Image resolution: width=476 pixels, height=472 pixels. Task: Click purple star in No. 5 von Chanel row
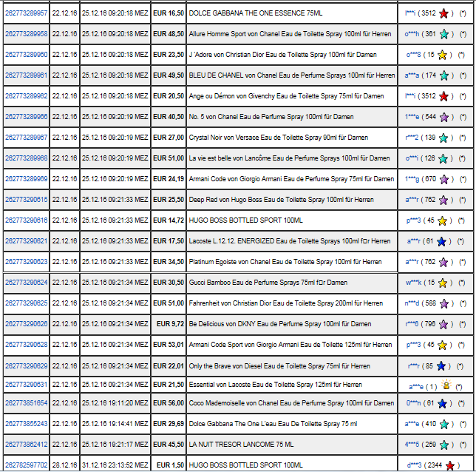tap(443, 117)
